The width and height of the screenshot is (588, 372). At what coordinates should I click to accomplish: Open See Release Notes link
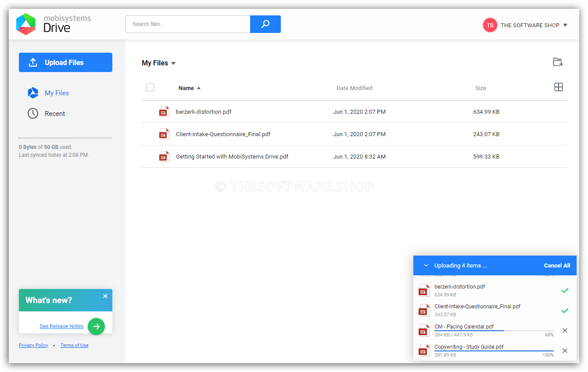click(x=61, y=326)
